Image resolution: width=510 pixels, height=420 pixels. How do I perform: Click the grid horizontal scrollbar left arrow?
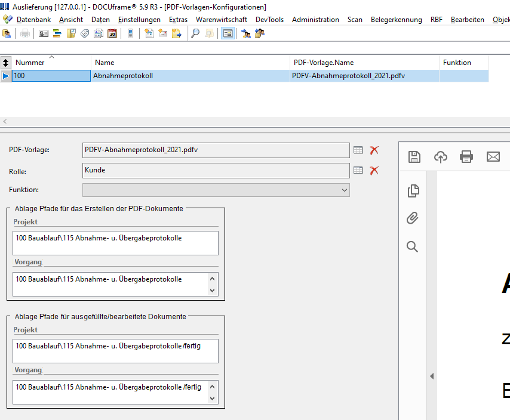pyautogui.click(x=5, y=122)
